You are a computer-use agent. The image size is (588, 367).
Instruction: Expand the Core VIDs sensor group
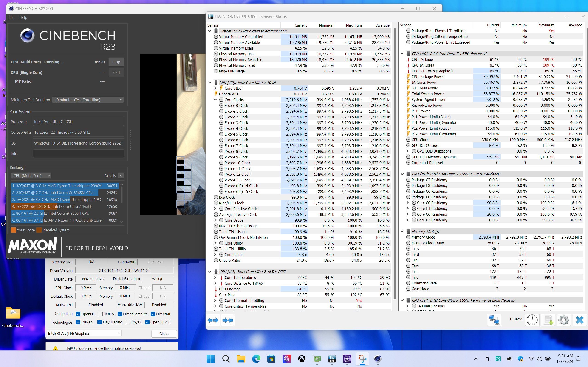click(215, 88)
